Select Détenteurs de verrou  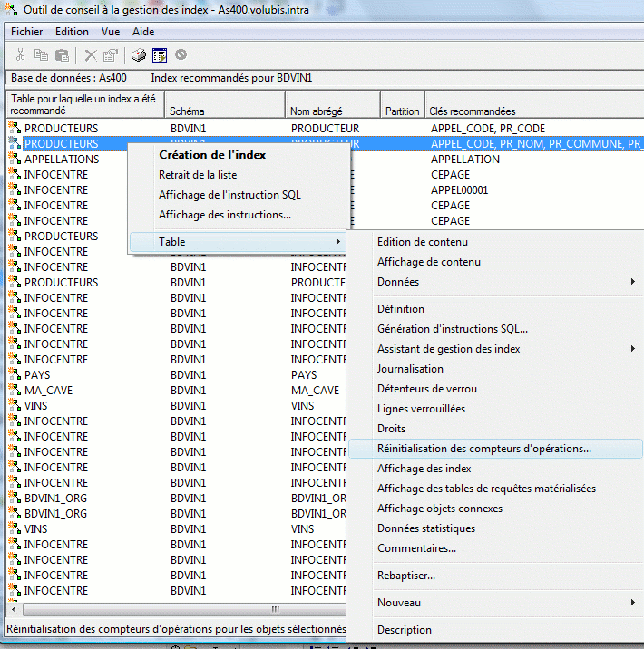click(x=495, y=389)
